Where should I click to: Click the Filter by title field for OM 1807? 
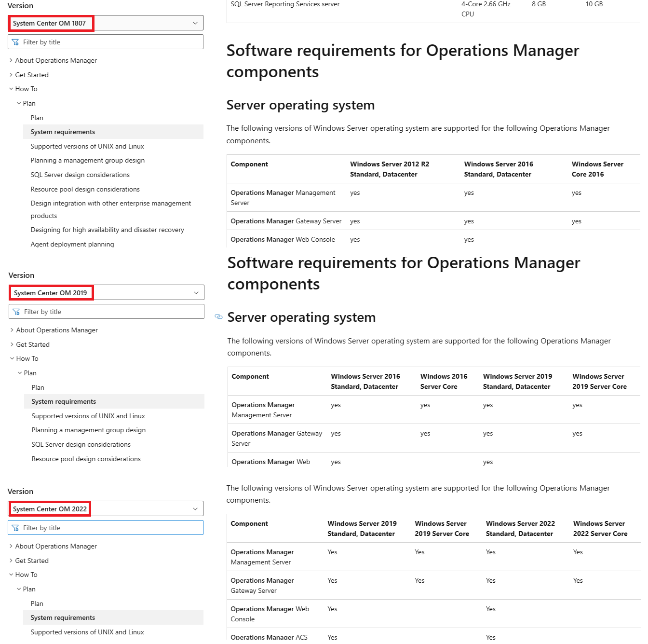106,42
